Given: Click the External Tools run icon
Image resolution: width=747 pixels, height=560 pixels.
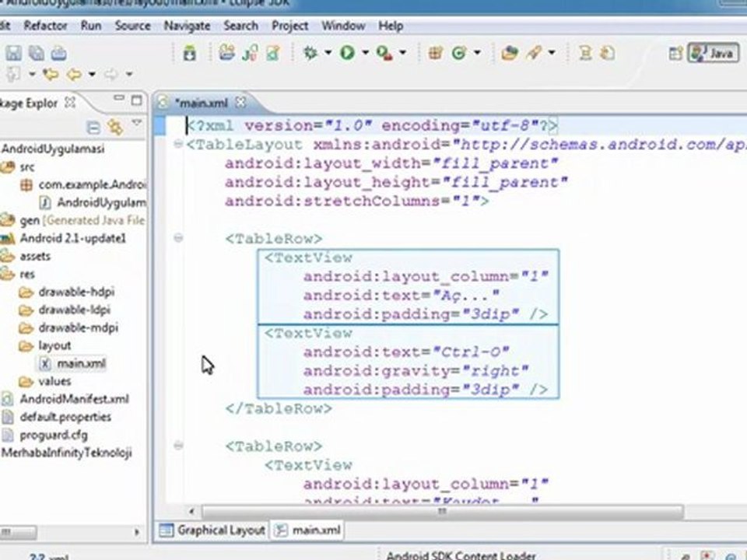Looking at the screenshot, I should click(384, 52).
